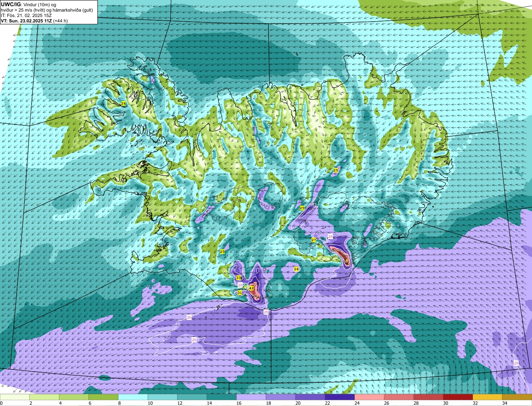The width and height of the screenshot is (532, 406).
Task: Click the 'IT: Fös. 21. 02. 2025 15Z' line
Action: pyautogui.click(x=26, y=15)
